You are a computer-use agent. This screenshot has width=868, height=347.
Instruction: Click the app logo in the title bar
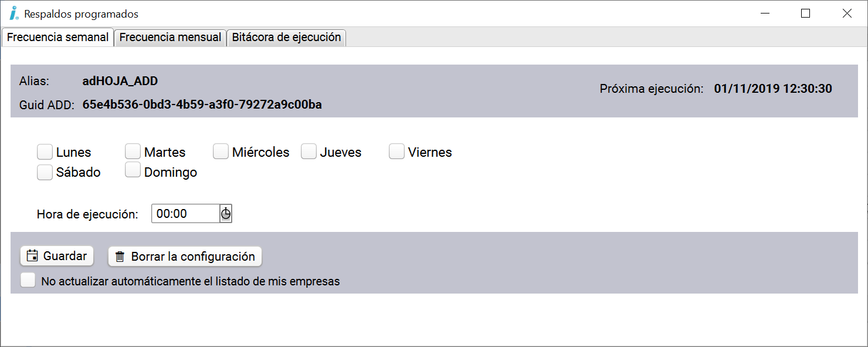pos(14,13)
